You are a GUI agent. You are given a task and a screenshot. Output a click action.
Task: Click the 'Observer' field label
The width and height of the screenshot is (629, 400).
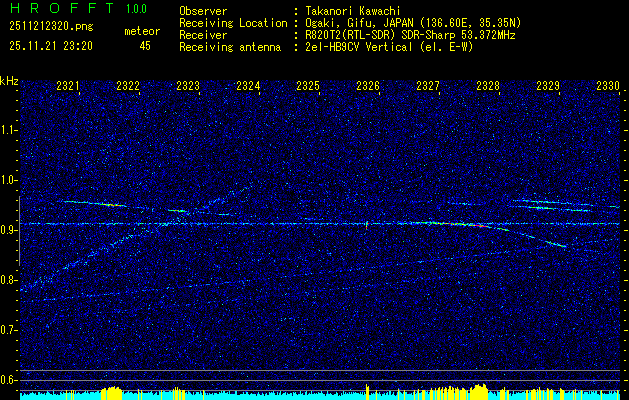point(203,11)
